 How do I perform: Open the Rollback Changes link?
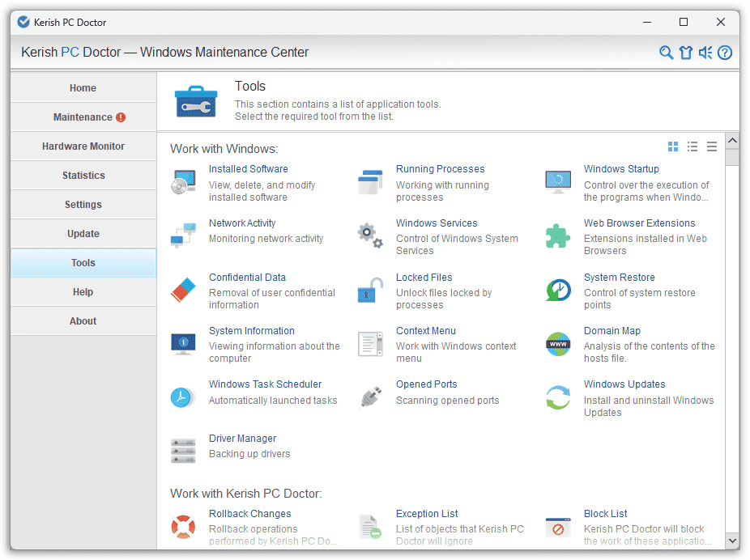249,514
